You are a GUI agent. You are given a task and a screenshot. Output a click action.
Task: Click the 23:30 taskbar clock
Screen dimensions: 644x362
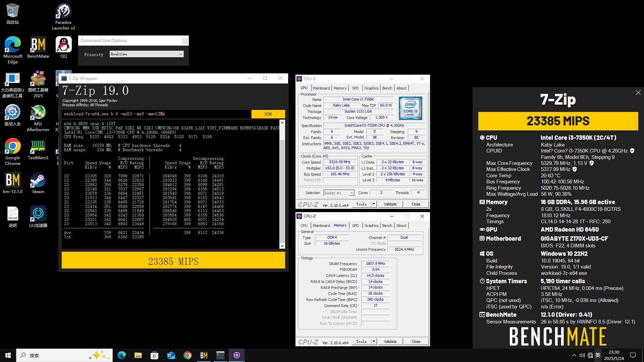point(614,355)
